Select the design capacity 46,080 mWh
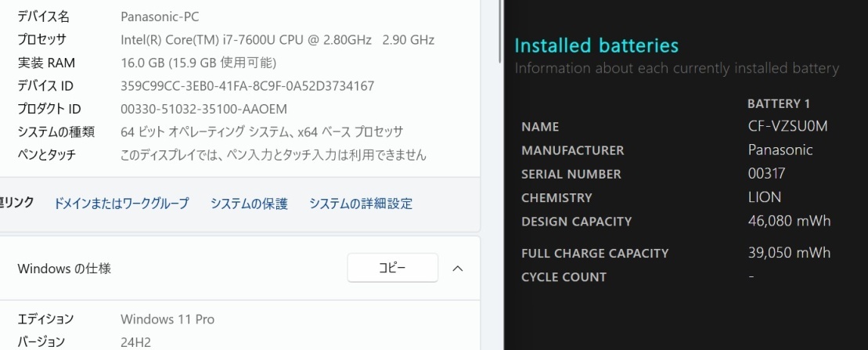 pyautogui.click(x=789, y=221)
